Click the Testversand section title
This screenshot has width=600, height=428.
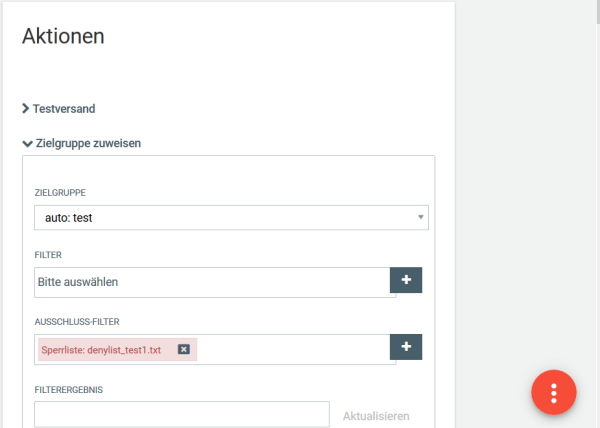(64, 109)
